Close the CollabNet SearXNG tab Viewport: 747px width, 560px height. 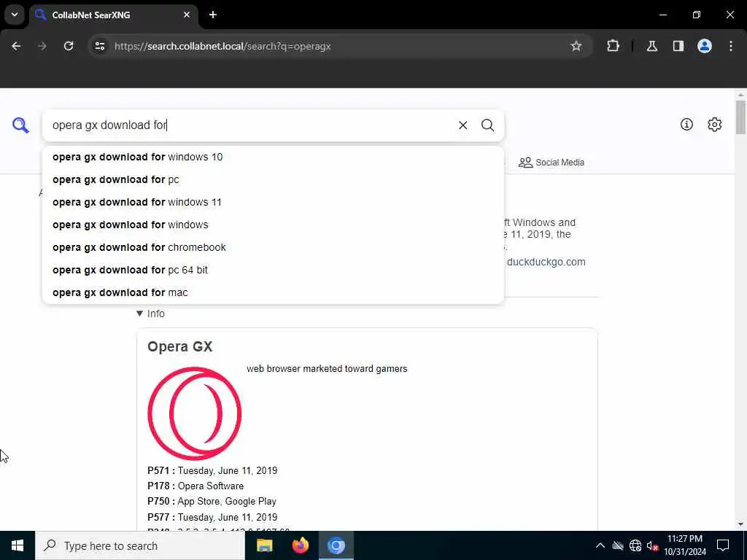pyautogui.click(x=187, y=15)
